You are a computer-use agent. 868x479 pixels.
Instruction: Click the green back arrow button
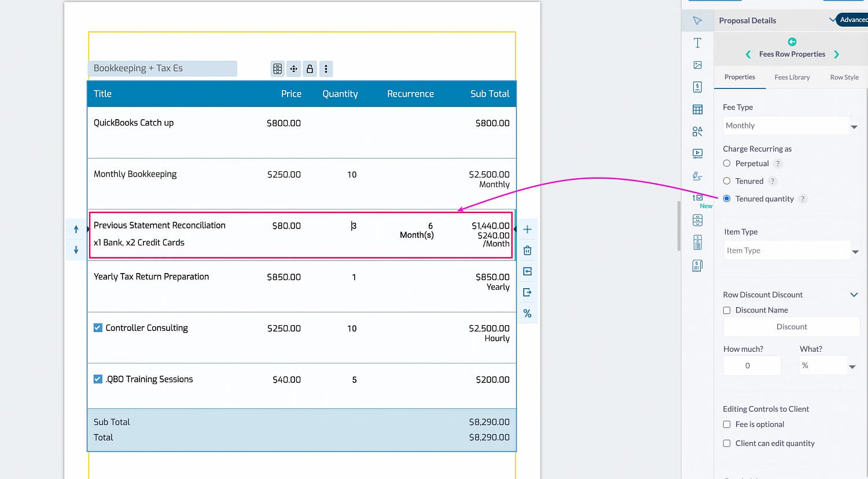click(792, 42)
